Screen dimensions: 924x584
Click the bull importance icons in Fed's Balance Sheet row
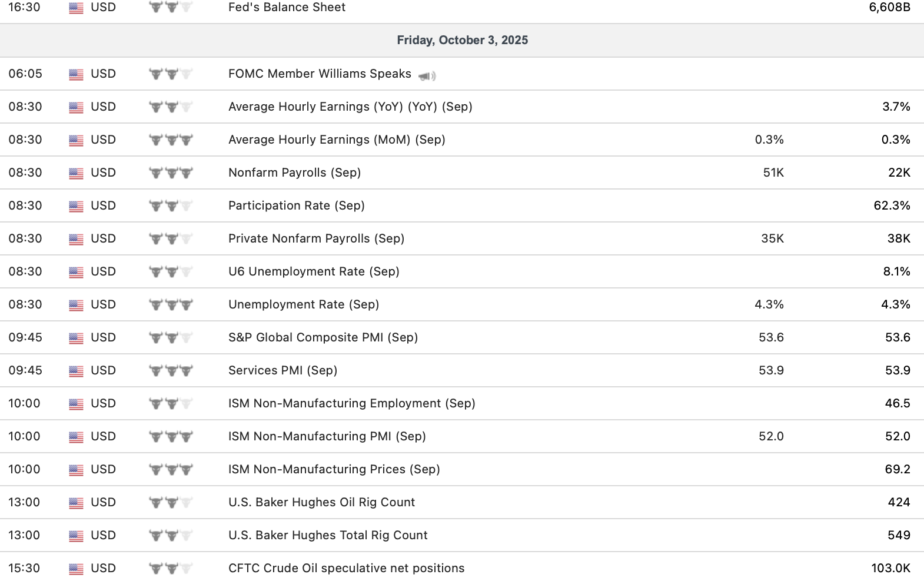coord(171,8)
